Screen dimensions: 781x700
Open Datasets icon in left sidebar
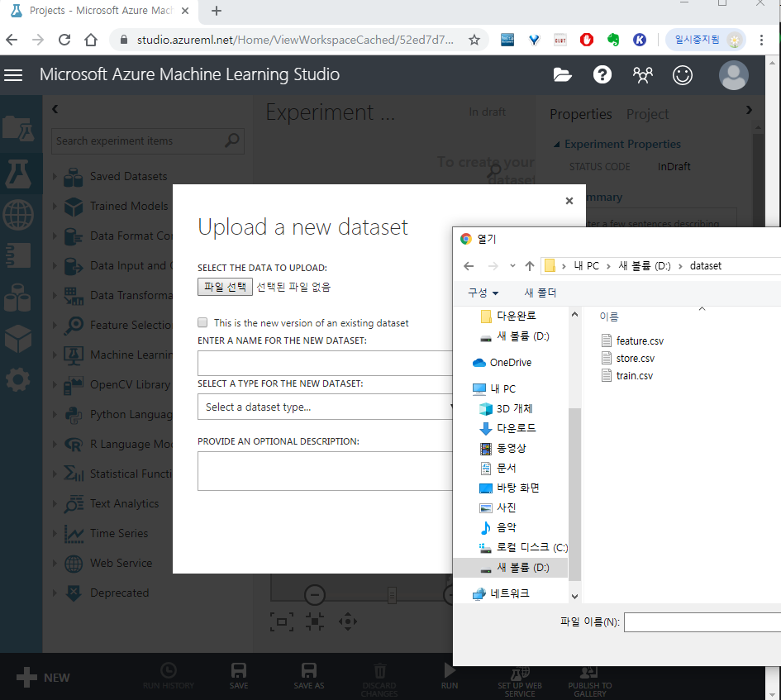point(18,298)
